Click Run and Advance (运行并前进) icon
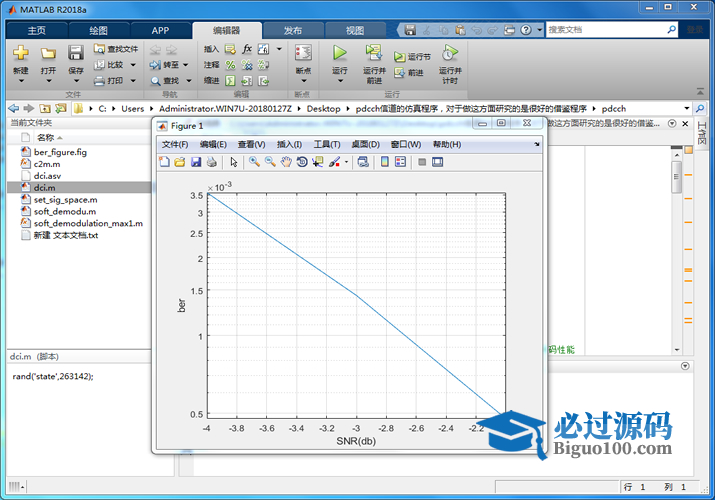Image resolution: width=715 pixels, height=500 pixels. [374, 53]
